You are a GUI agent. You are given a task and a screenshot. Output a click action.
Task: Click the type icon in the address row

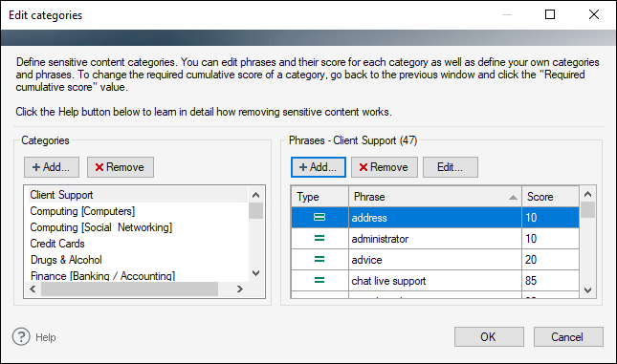click(x=320, y=217)
